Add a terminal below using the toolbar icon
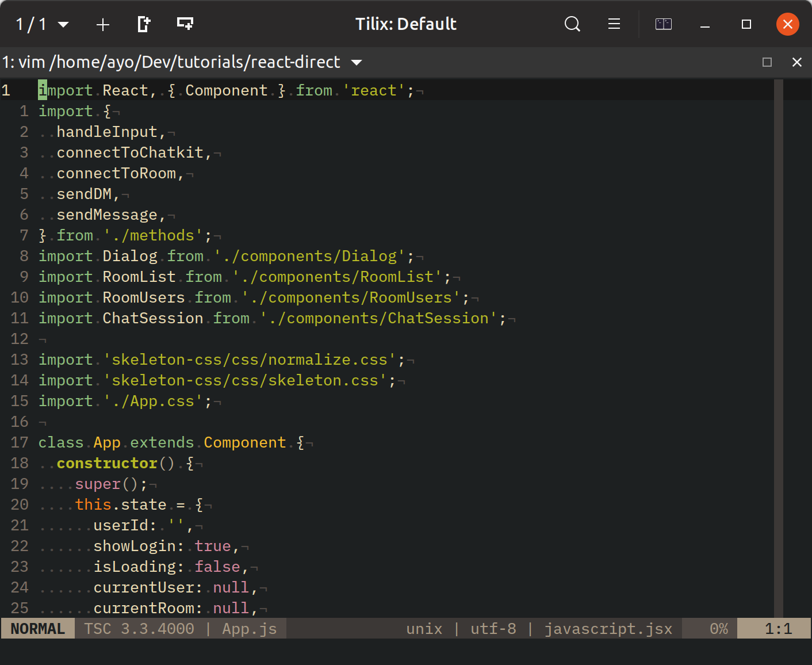 tap(185, 24)
